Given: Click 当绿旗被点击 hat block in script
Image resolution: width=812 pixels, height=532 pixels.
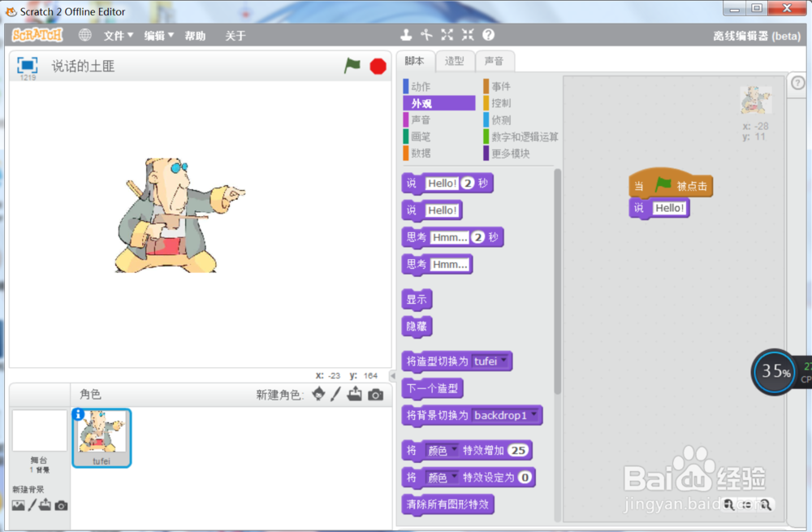Looking at the screenshot, I should pyautogui.click(x=671, y=183).
